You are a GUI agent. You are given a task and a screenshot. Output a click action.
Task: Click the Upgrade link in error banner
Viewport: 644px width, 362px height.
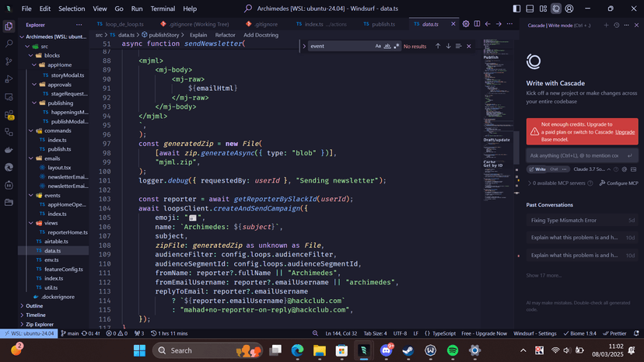pos(625,132)
